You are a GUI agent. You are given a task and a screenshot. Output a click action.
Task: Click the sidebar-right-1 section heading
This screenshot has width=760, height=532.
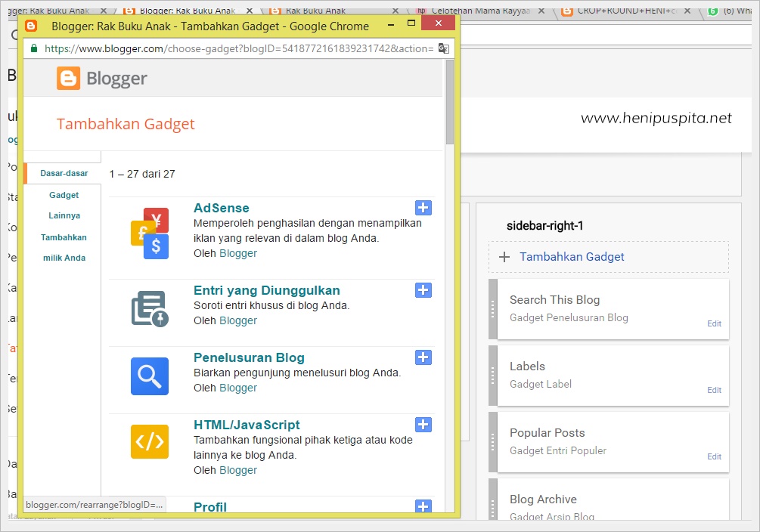pos(544,226)
